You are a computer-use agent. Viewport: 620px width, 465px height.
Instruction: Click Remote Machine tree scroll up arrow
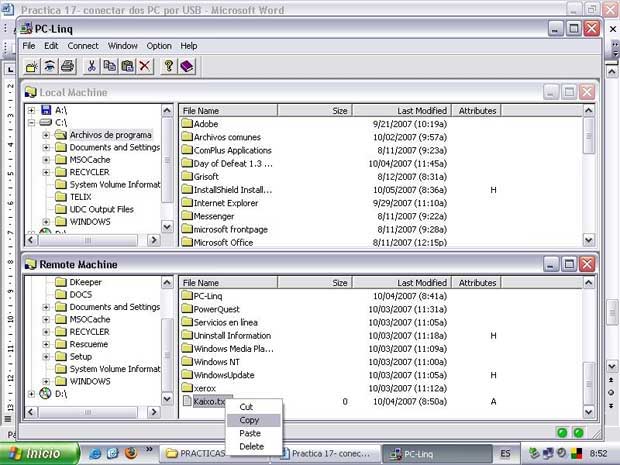coord(167,282)
